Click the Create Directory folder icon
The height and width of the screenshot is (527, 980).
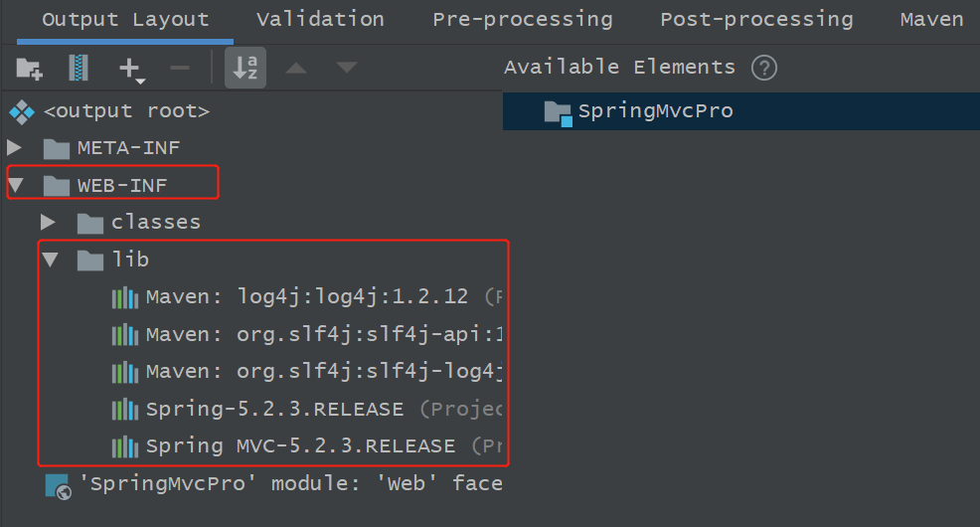(29, 69)
